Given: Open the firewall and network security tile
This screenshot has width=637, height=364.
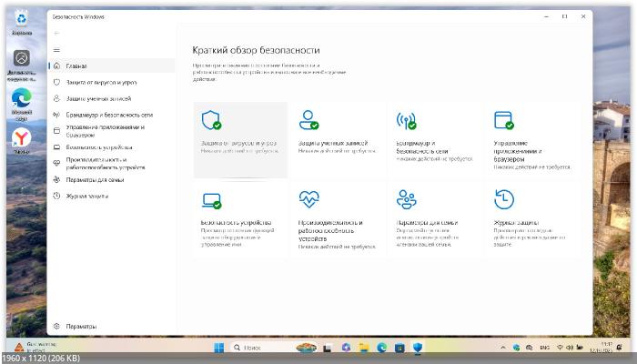Looking at the screenshot, I should click(436, 138).
